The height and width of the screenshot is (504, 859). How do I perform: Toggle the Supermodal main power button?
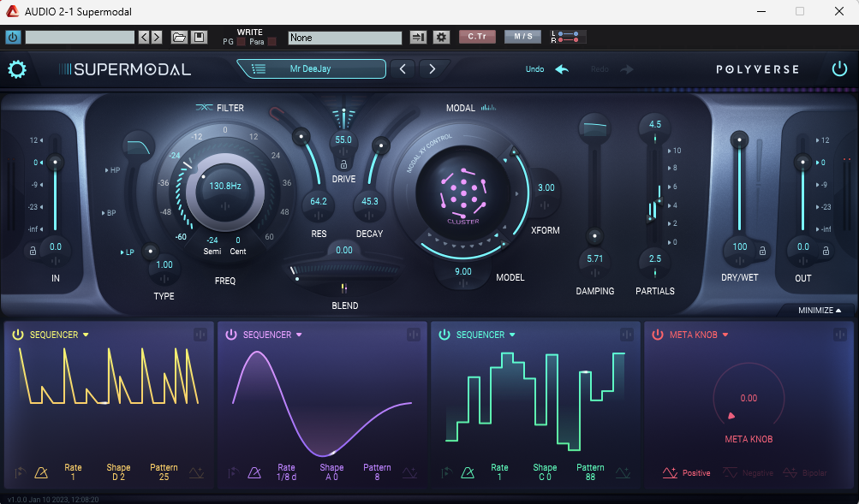tap(839, 69)
